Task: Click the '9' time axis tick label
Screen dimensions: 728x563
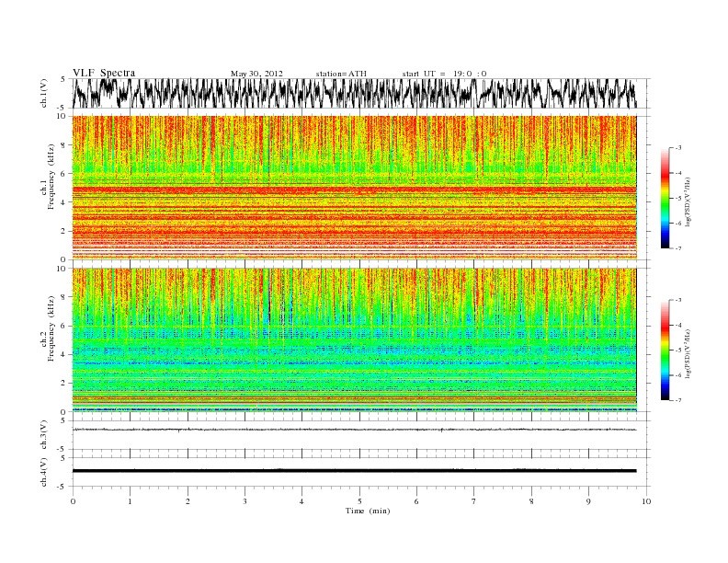Action: coord(588,501)
